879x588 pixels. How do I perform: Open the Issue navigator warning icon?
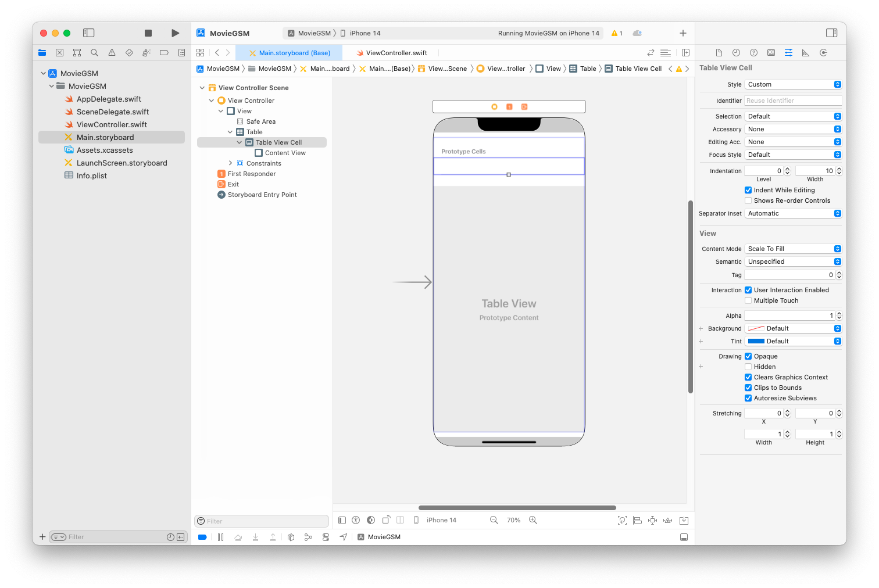[x=112, y=53]
